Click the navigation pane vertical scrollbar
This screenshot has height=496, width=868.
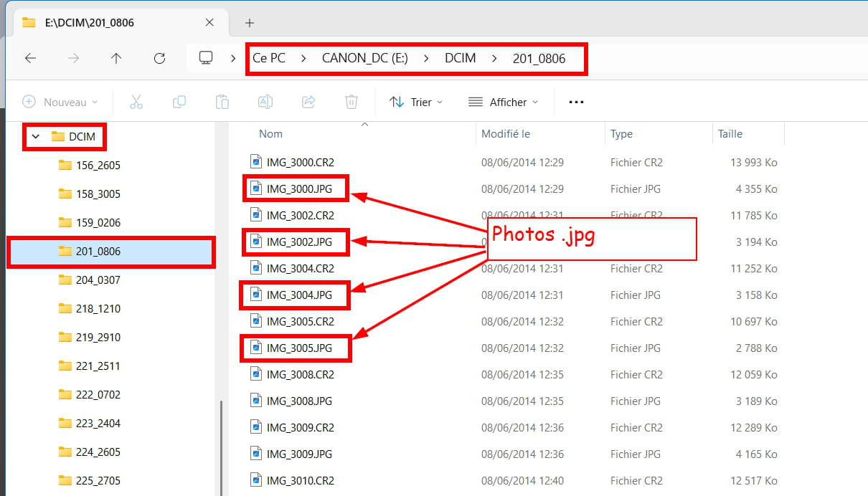click(221, 444)
